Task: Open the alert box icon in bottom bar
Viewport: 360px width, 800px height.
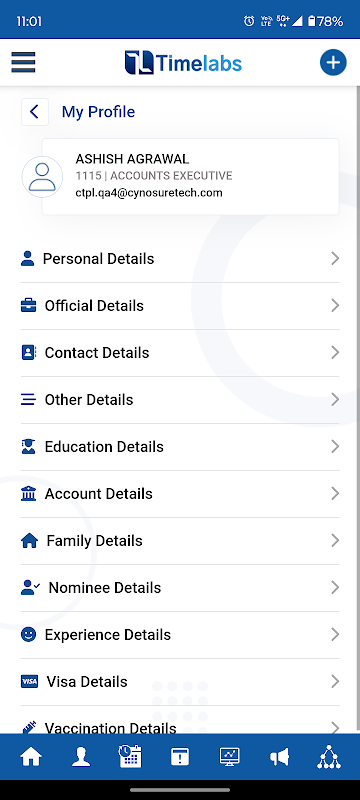Action: click(x=179, y=757)
